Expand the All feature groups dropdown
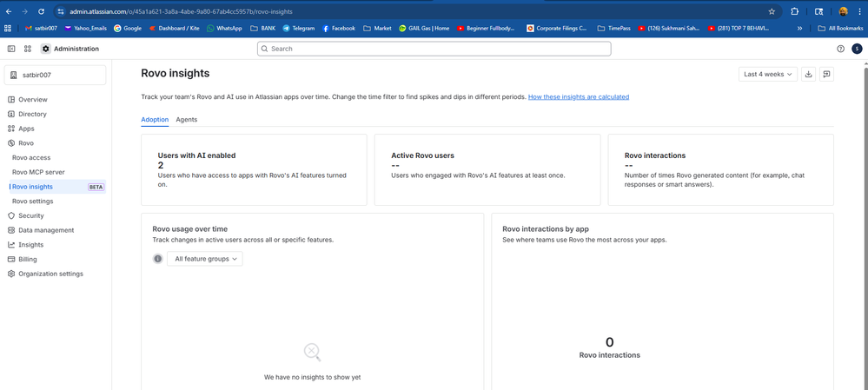This screenshot has height=390, width=868. (205, 258)
